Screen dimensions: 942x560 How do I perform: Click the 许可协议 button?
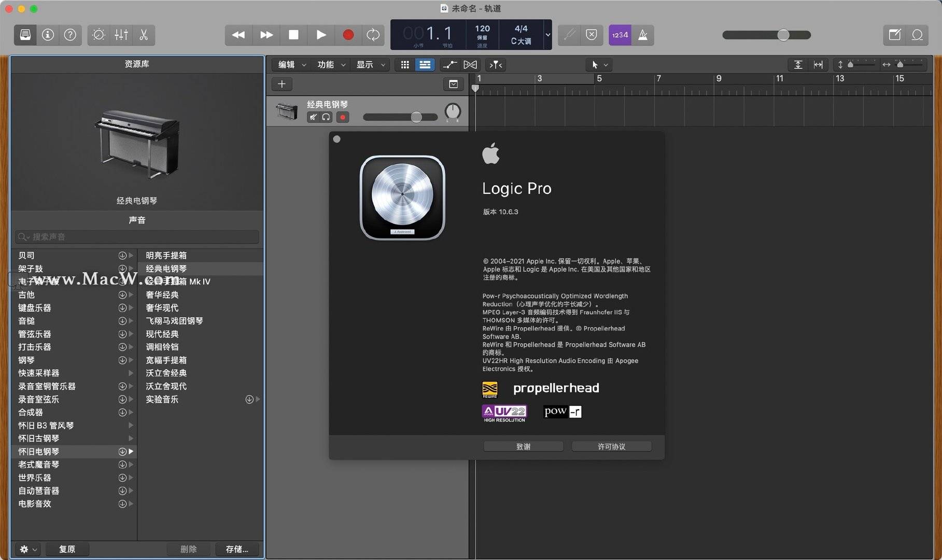coord(611,446)
